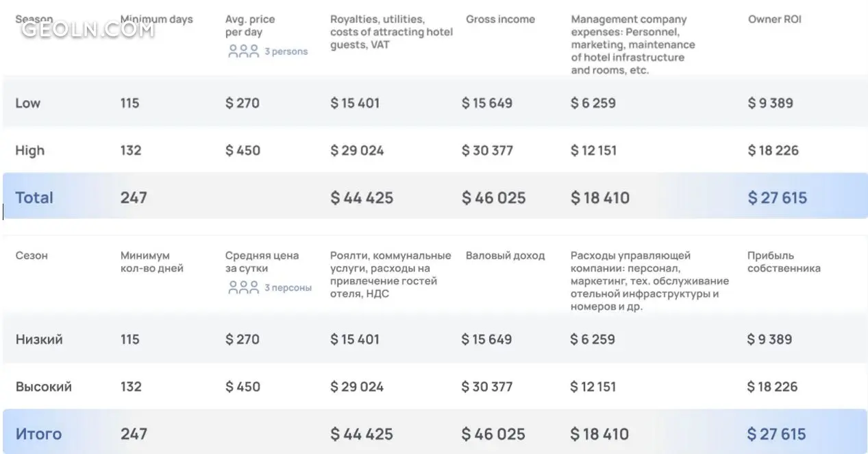Click the "3 персоны" label text
Screen dimensions: 868x454
288,288
